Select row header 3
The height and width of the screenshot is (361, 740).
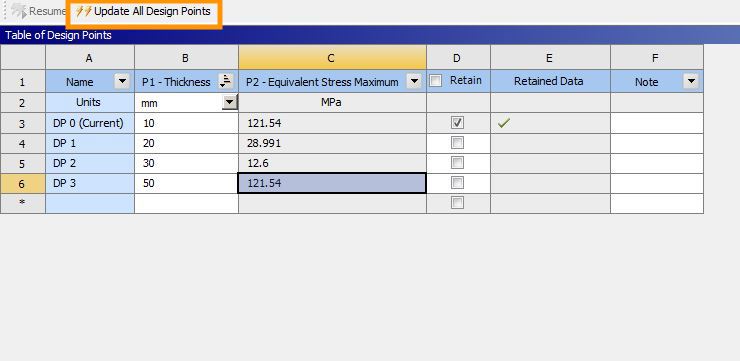23,123
